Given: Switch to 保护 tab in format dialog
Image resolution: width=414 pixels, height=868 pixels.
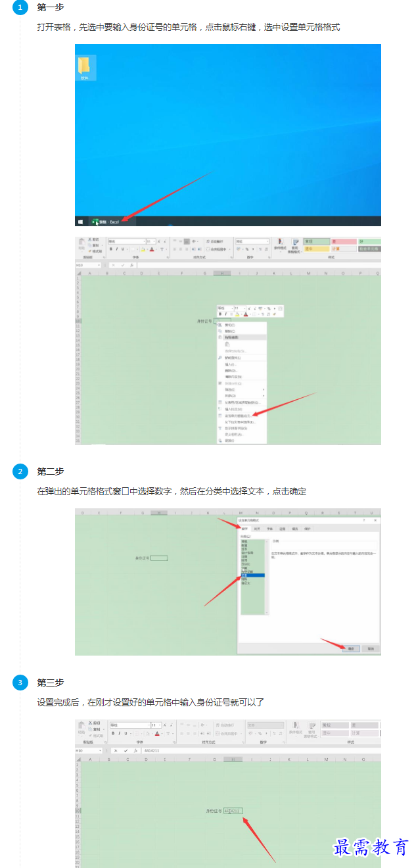Looking at the screenshot, I should pyautogui.click(x=307, y=529).
